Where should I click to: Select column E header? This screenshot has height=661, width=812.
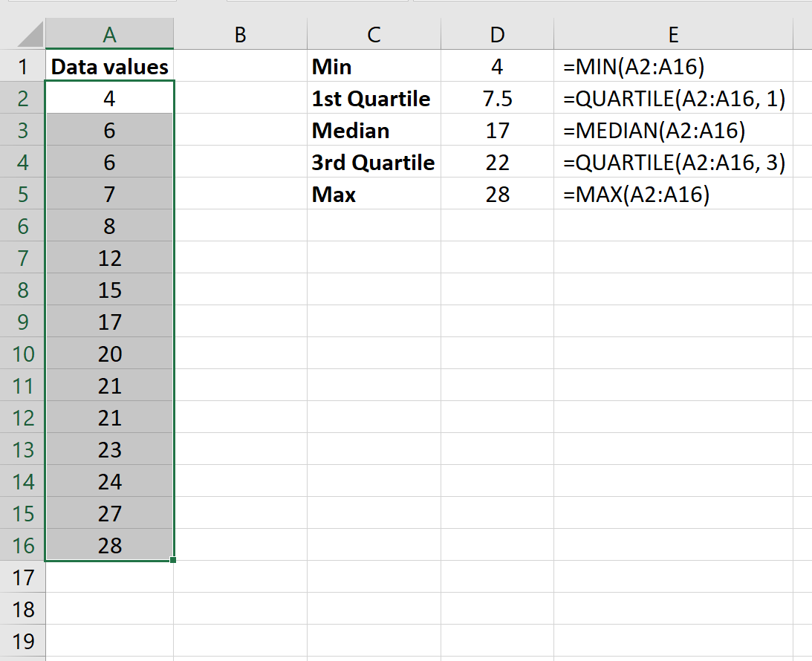click(x=673, y=34)
